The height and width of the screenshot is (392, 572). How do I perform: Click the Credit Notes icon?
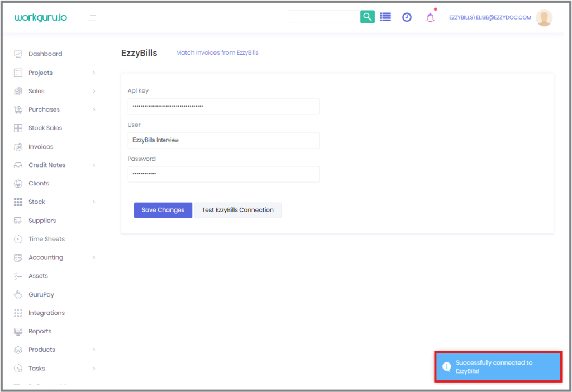tap(18, 165)
